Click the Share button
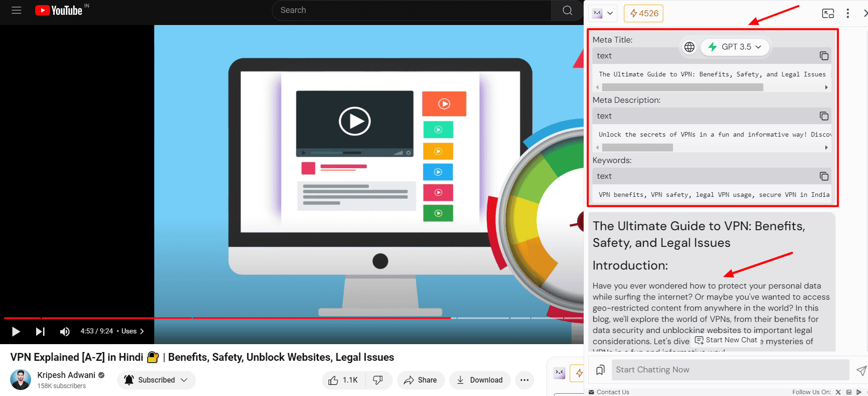The image size is (868, 396). tap(421, 380)
